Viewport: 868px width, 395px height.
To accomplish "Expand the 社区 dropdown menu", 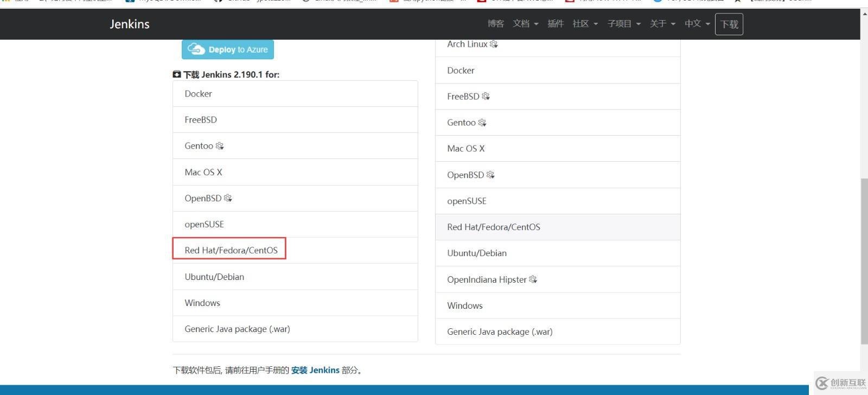I will [585, 24].
